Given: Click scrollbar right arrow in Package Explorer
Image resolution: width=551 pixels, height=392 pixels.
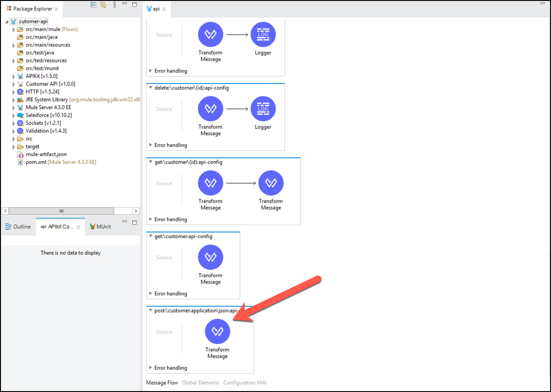Looking at the screenshot, I should click(136, 211).
